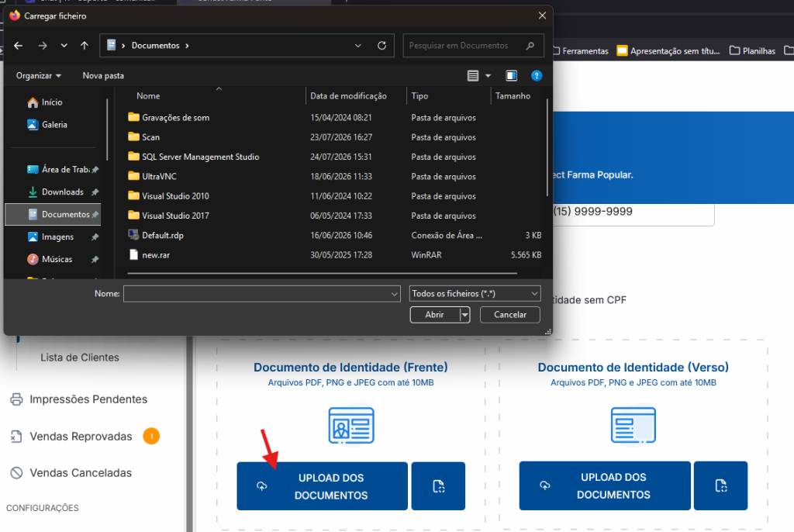Sort by Data de modificação column
The image size is (794, 532).
coord(348,95)
